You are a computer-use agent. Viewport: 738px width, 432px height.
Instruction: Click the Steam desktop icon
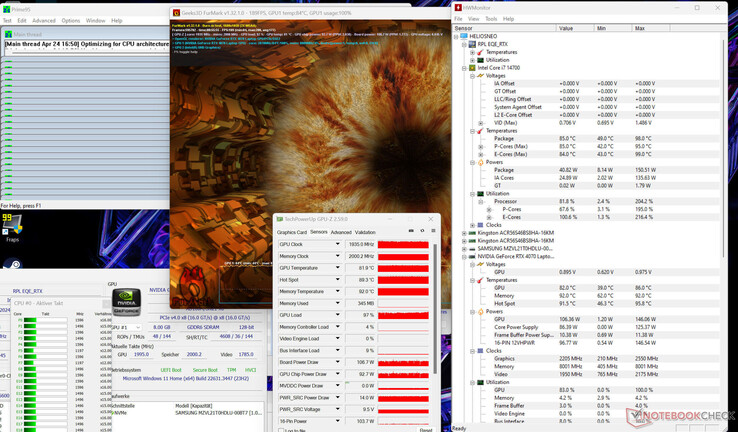point(14,266)
